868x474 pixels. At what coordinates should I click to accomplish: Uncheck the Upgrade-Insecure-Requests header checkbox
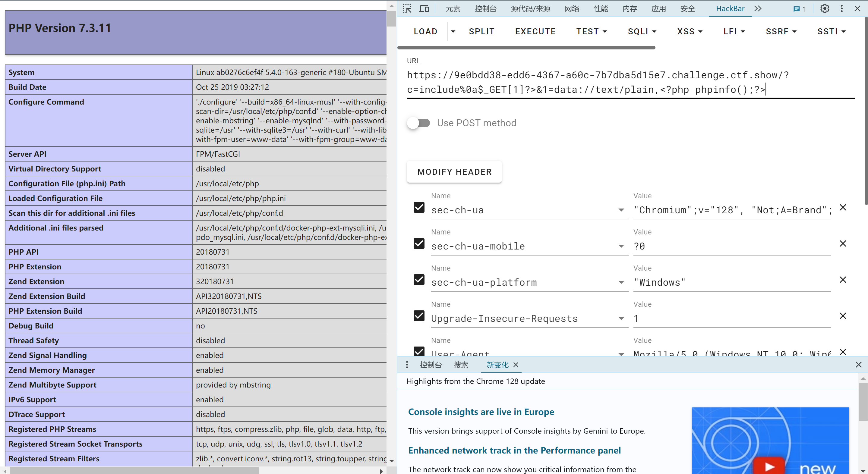pyautogui.click(x=419, y=316)
